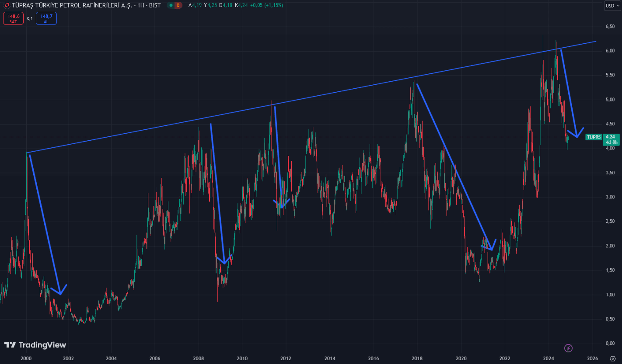Click the 2020 time axis label
The image size is (622, 364).
(x=461, y=357)
